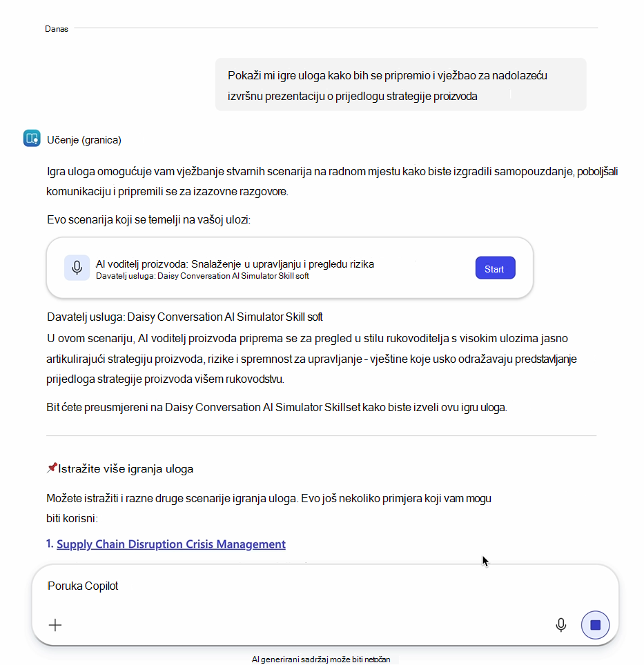
Task: Click the Danas date separator label
Action: [57, 29]
